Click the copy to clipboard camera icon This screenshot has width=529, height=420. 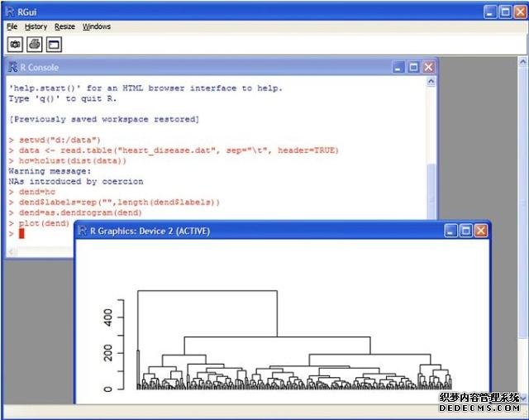(x=16, y=45)
